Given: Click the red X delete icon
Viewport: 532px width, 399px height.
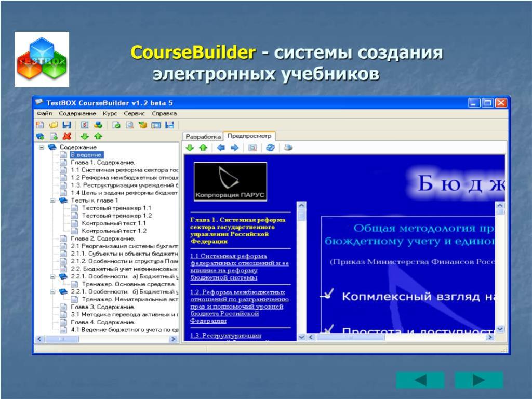Looking at the screenshot, I should tap(66, 136).
